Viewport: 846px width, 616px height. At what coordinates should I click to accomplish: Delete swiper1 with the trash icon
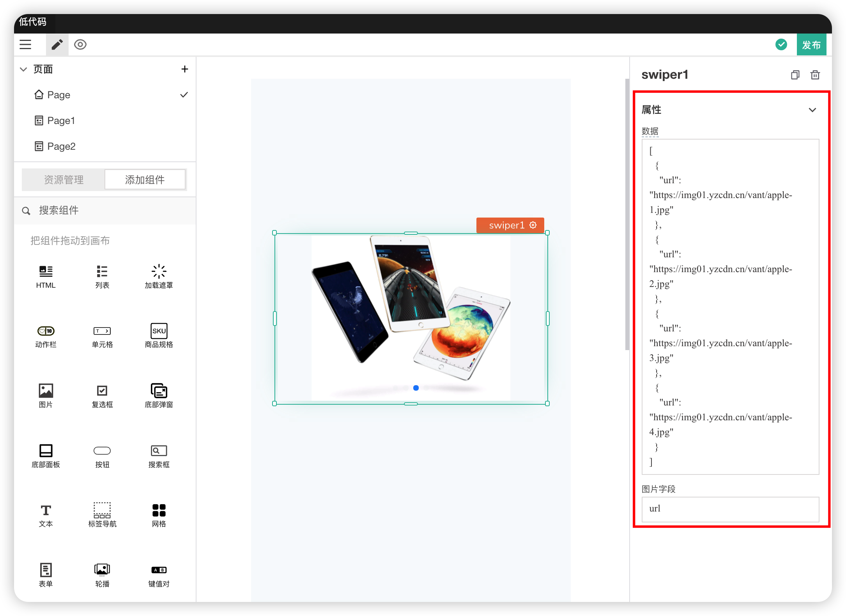pyautogui.click(x=815, y=75)
